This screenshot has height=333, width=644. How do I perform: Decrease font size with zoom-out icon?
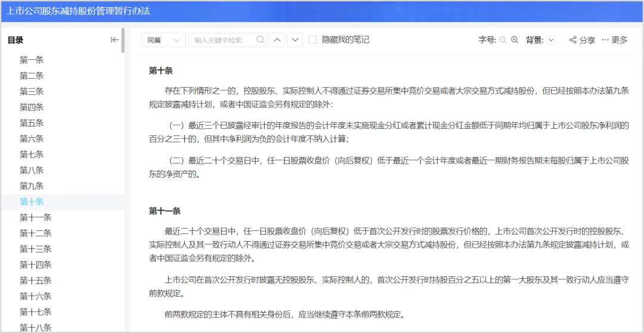point(503,40)
